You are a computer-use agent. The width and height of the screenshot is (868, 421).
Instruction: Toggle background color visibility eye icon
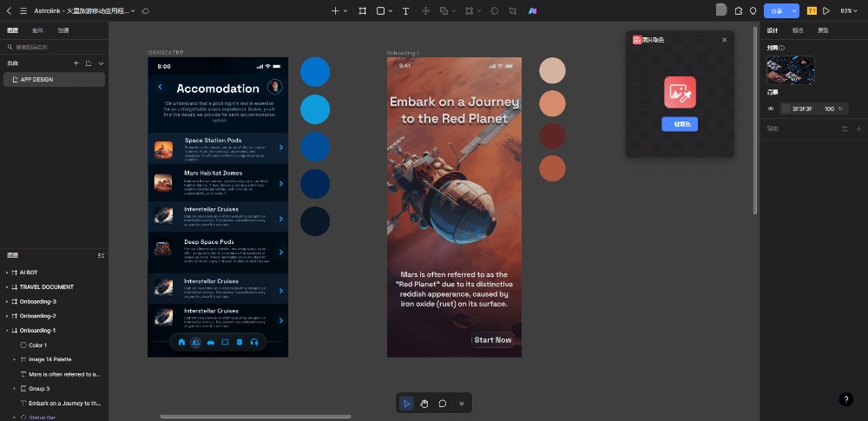[x=771, y=109]
